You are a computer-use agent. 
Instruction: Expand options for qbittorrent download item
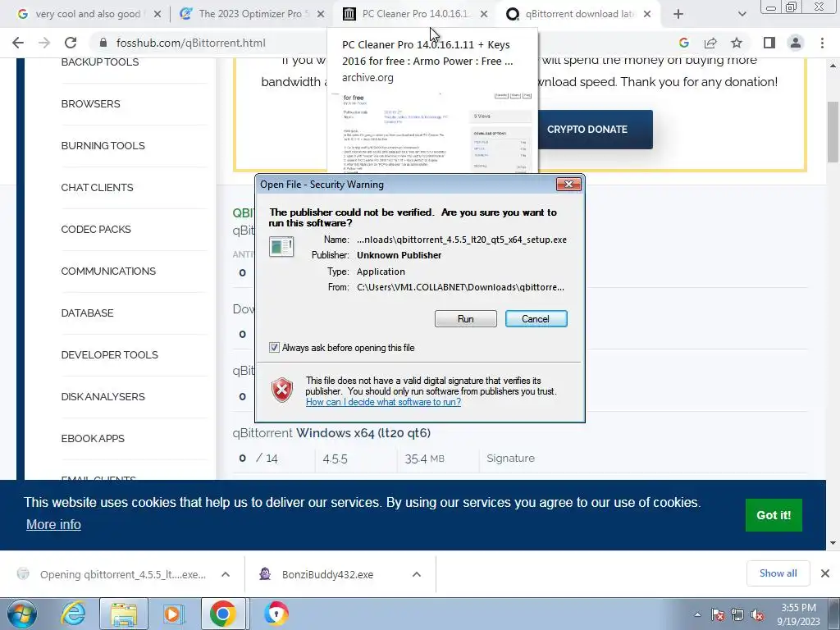(226, 574)
